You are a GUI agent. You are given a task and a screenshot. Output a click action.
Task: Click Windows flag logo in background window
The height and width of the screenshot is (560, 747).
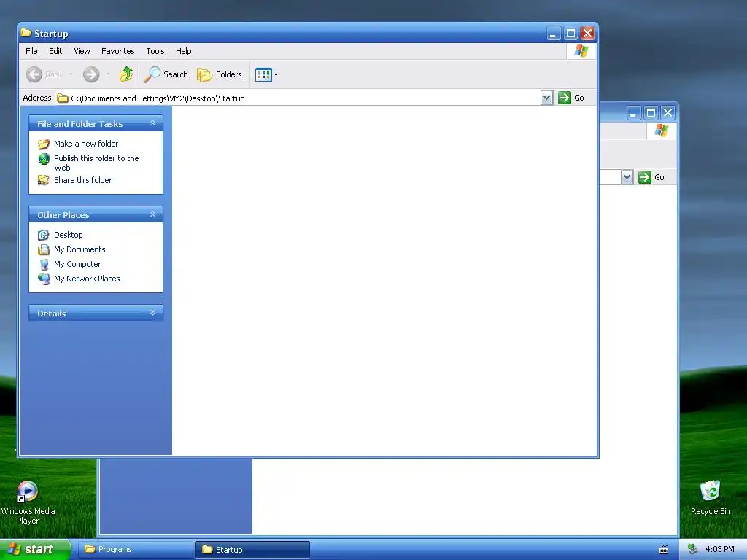[661, 130]
